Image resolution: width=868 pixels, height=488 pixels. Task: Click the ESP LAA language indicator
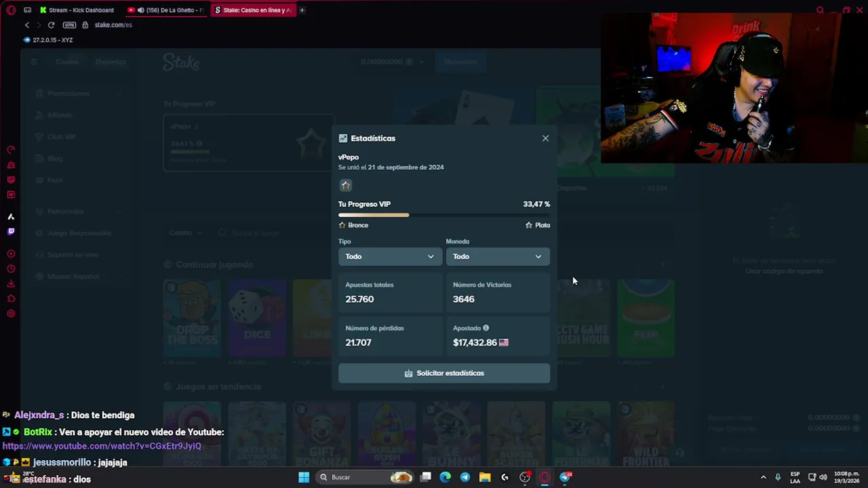click(795, 477)
